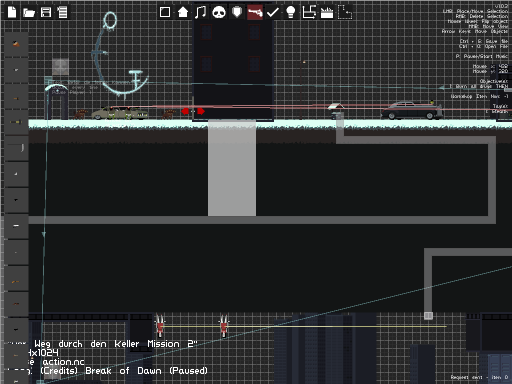Click the 'action.nc' file name text
The height and width of the screenshot is (384, 512).
pyautogui.click(x=63, y=362)
